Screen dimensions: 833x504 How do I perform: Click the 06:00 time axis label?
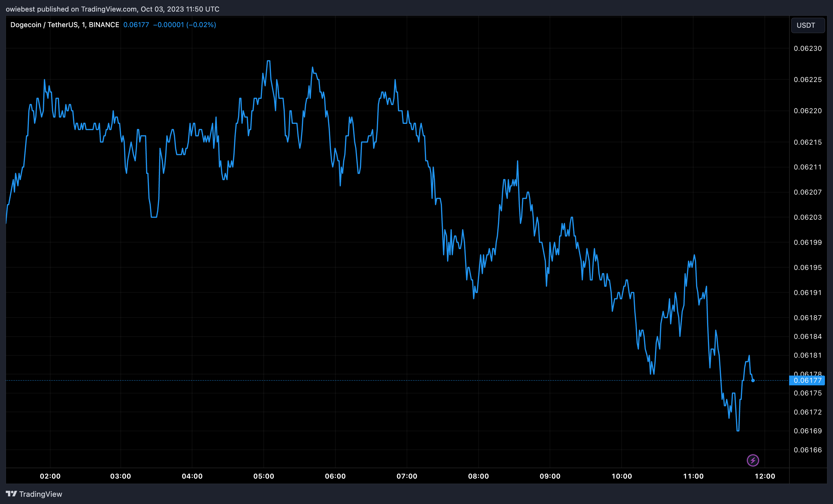[x=335, y=476]
